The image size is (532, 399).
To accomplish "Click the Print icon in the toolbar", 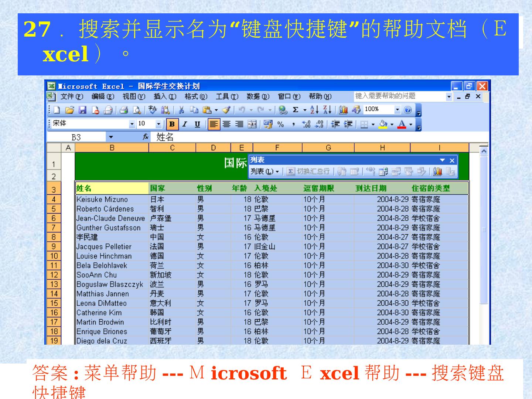I will coord(124,110).
